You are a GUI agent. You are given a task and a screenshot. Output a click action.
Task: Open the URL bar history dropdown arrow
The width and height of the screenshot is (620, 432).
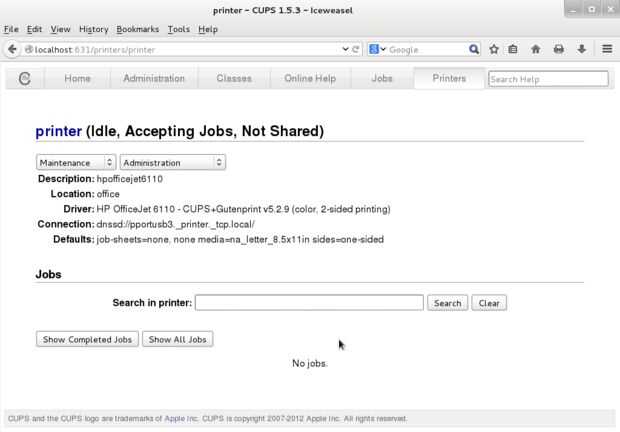[x=345, y=49]
